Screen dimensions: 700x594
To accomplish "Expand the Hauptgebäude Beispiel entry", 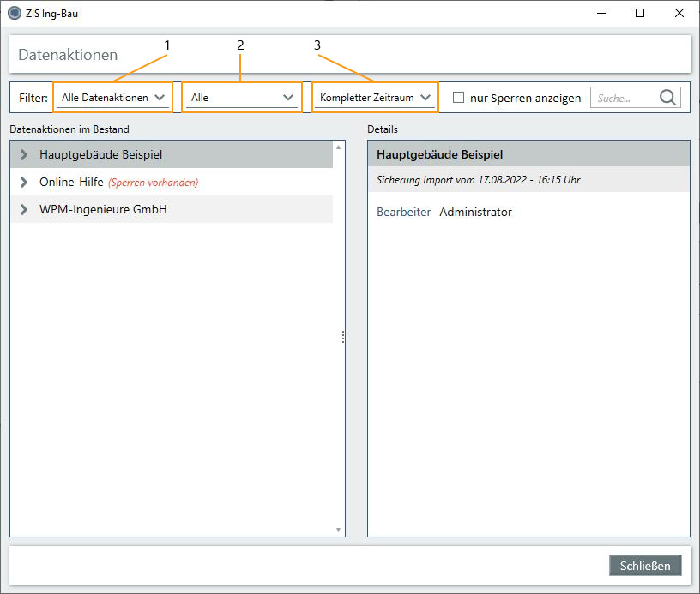I will click(x=24, y=155).
